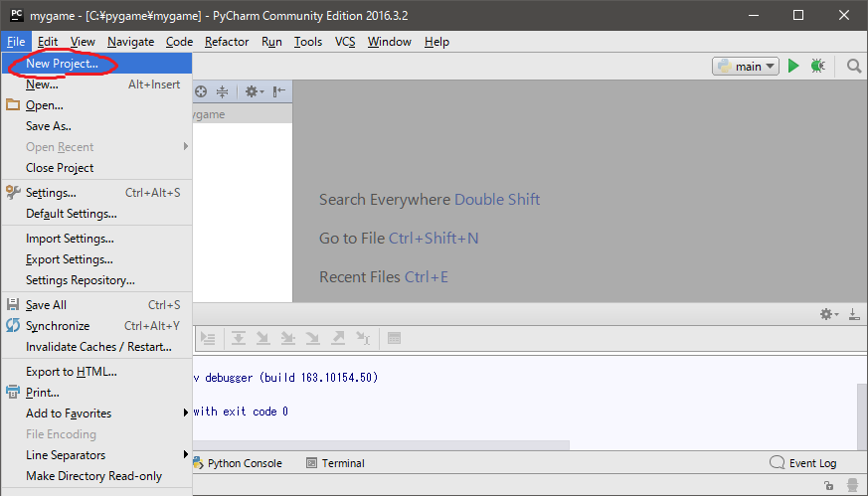The height and width of the screenshot is (496, 868).
Task: Open Search Everywhere magnifier icon
Action: click(x=854, y=67)
